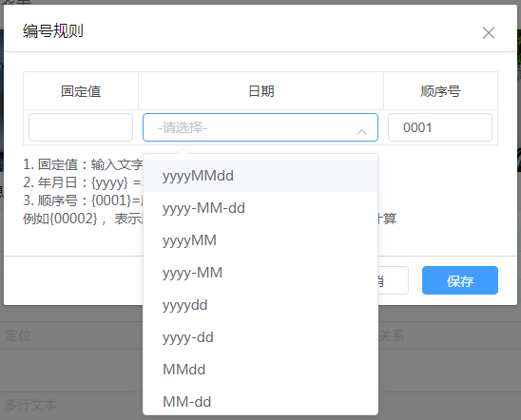The width and height of the screenshot is (521, 420).
Task: Click the 固定值 column header
Action: 81,91
